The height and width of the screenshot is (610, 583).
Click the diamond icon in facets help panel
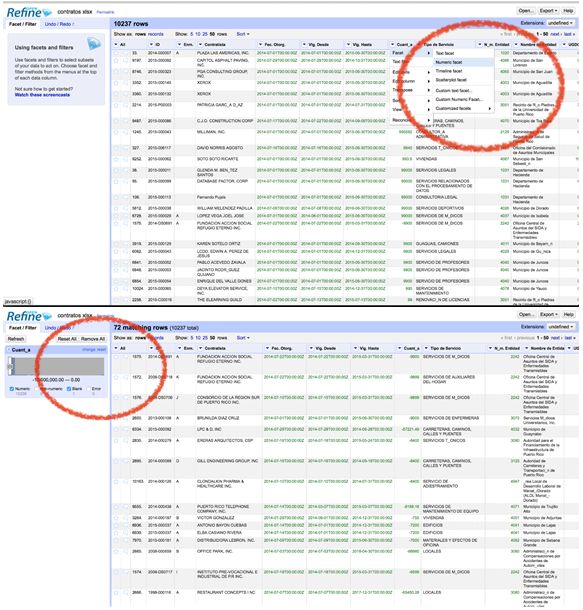coord(93,43)
